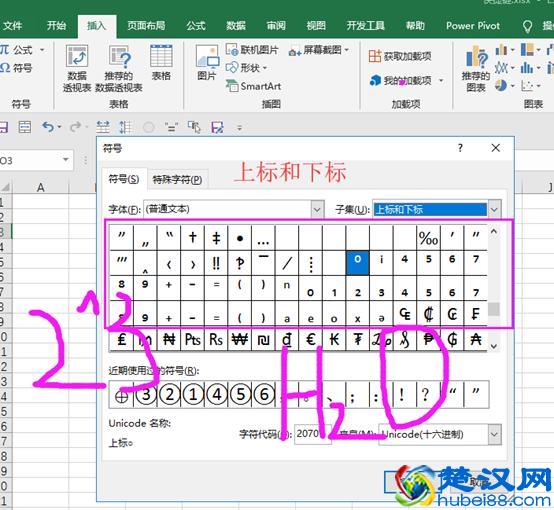The image size is (554, 510).
Task: Click the Redo arrow in quick access toolbar
Action: click(x=75, y=127)
